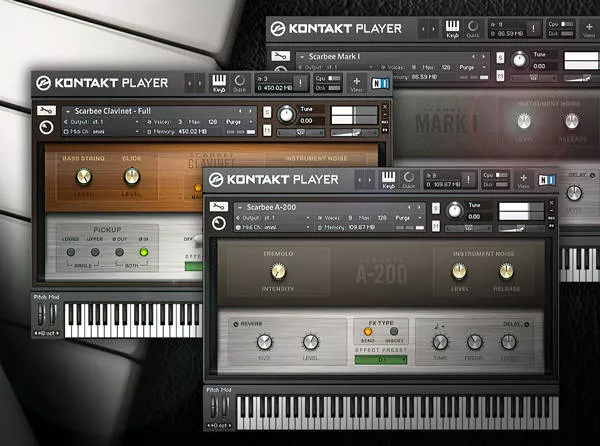Click the note sync icon above A-200 delay Time
This screenshot has height=446, width=600.
(439, 326)
